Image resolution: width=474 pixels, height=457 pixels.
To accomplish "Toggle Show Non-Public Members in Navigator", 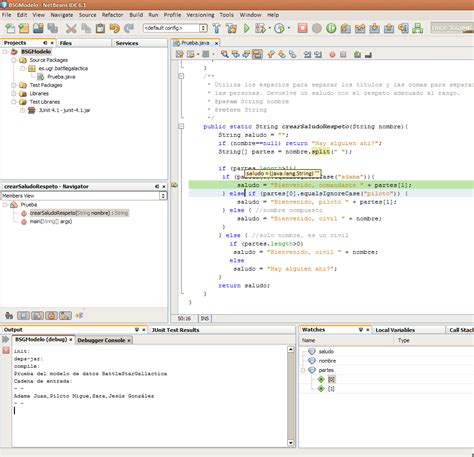I will [x=51, y=315].
